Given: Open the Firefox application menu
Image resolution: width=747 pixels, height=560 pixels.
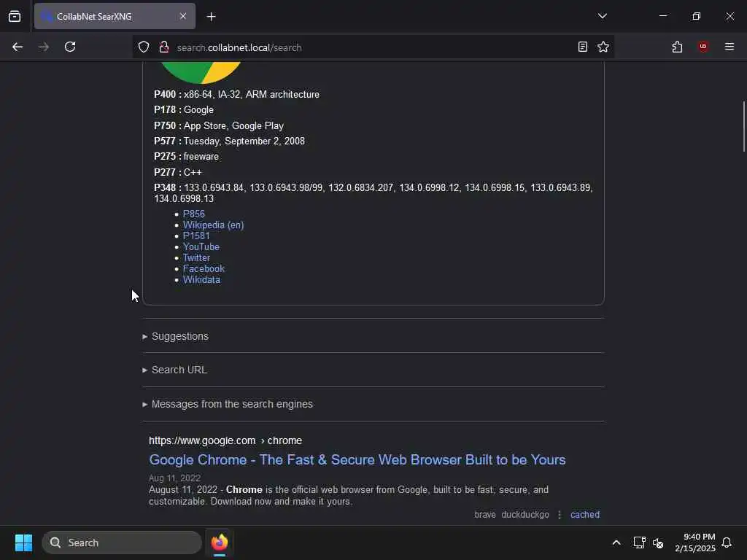Looking at the screenshot, I should tap(729, 47).
